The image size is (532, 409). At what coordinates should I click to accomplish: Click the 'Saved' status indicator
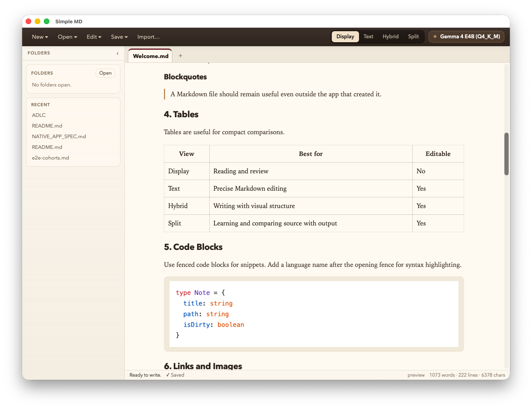175,375
